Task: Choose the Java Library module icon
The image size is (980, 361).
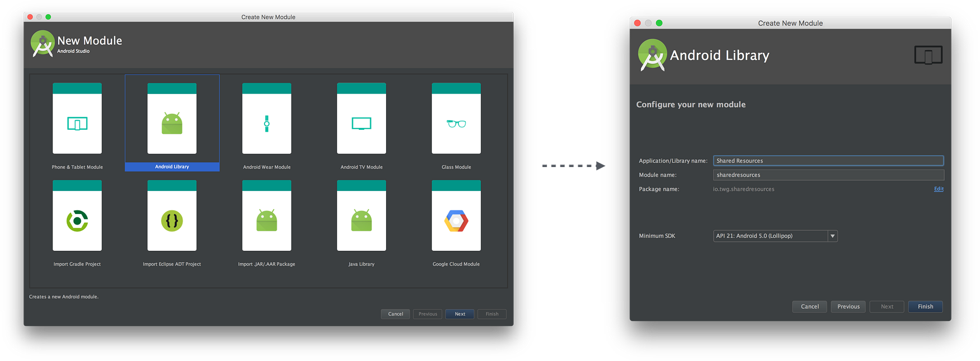Action: click(x=362, y=216)
